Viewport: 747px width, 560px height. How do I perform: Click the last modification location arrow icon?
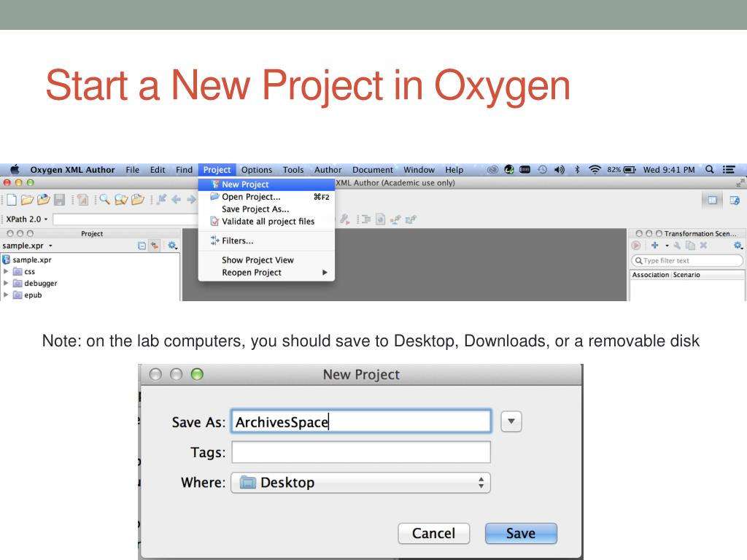(x=161, y=200)
